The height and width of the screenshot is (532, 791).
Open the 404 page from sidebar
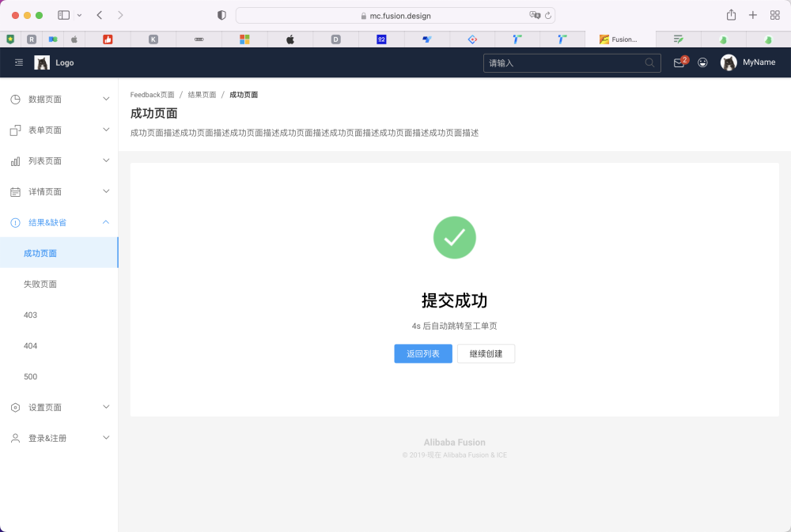click(30, 345)
